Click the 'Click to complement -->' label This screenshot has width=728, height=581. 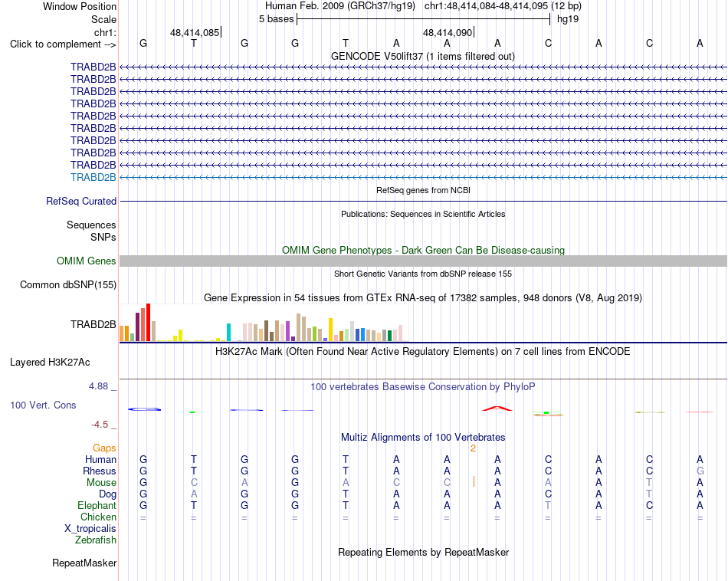pos(63,44)
